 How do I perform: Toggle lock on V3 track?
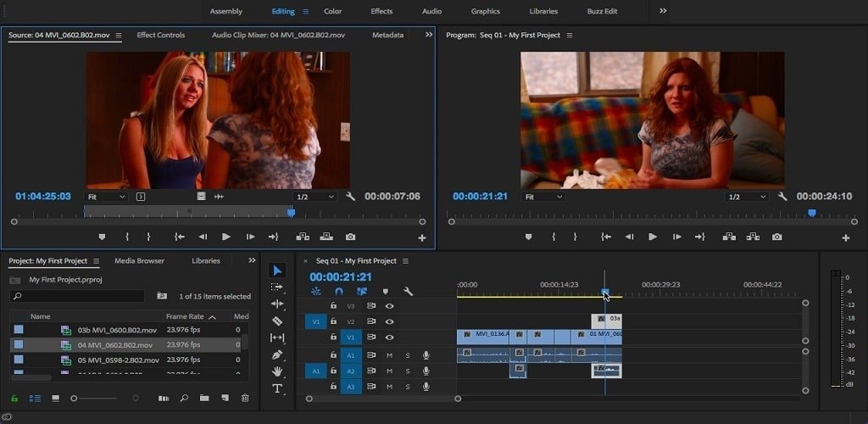pyautogui.click(x=333, y=305)
